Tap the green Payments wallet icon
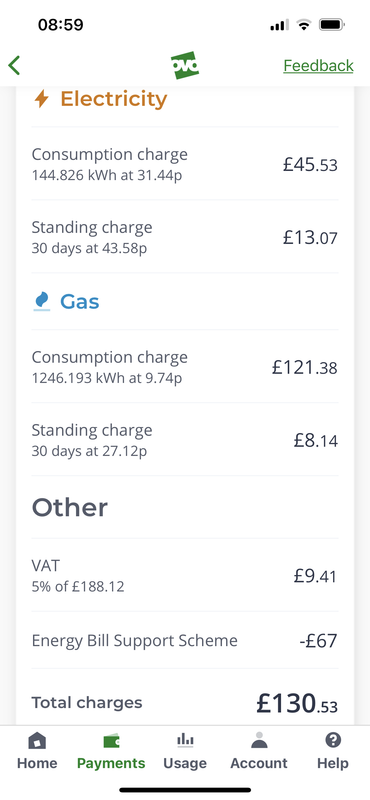Viewport: 370px width, 800px height. [111, 741]
